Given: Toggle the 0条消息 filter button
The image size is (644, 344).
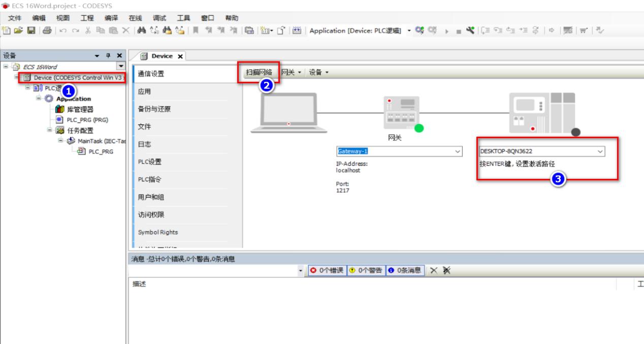Looking at the screenshot, I should point(405,270).
